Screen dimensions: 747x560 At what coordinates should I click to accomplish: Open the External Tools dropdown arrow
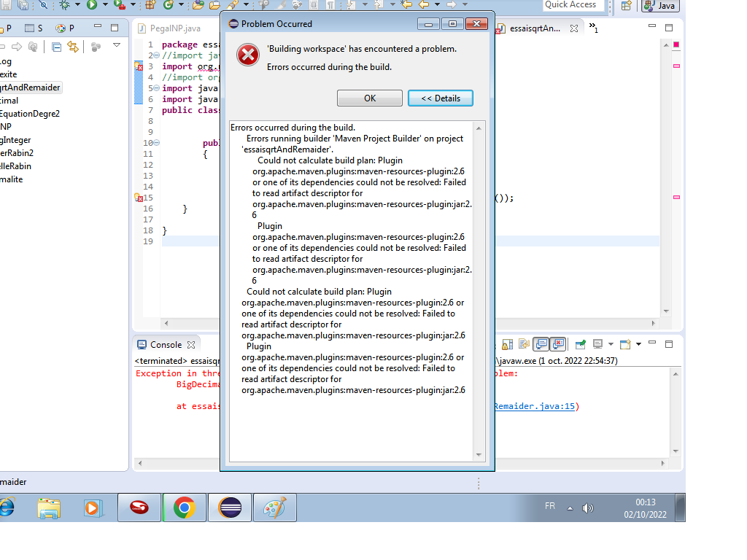click(133, 5)
